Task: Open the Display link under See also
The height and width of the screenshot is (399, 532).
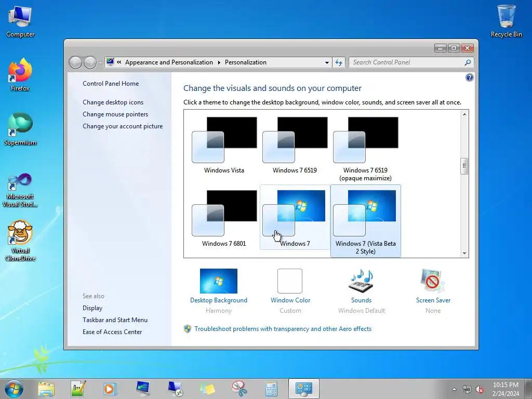Action: point(92,308)
